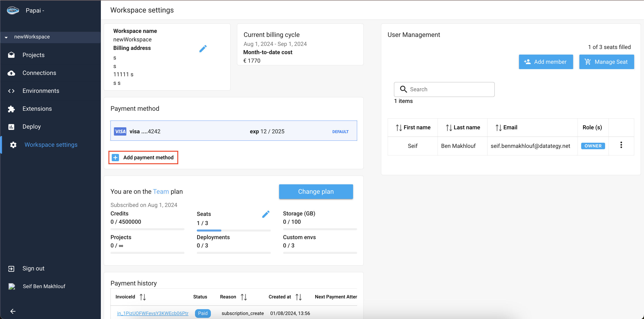Expand the newWorkspace workspace selector

coord(6,37)
